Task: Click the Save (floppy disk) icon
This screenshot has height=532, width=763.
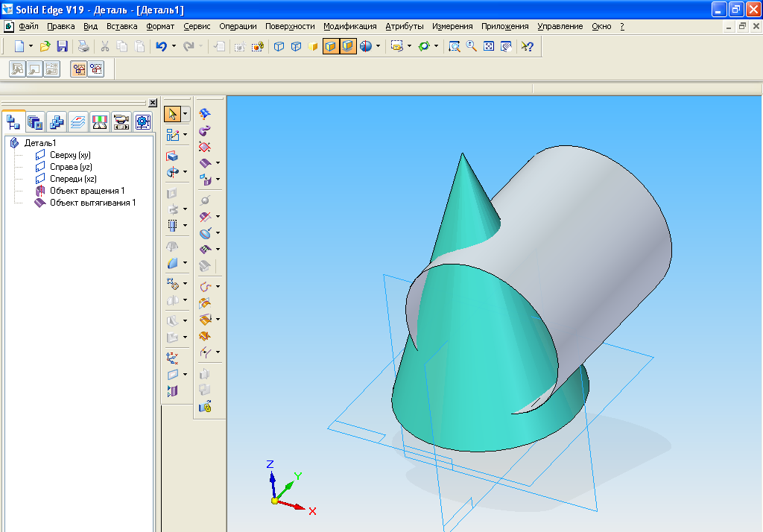Action: (63, 46)
